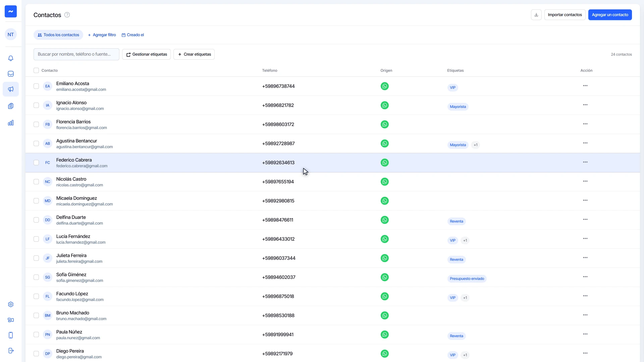Click Crear etiquetas button

tap(194, 54)
